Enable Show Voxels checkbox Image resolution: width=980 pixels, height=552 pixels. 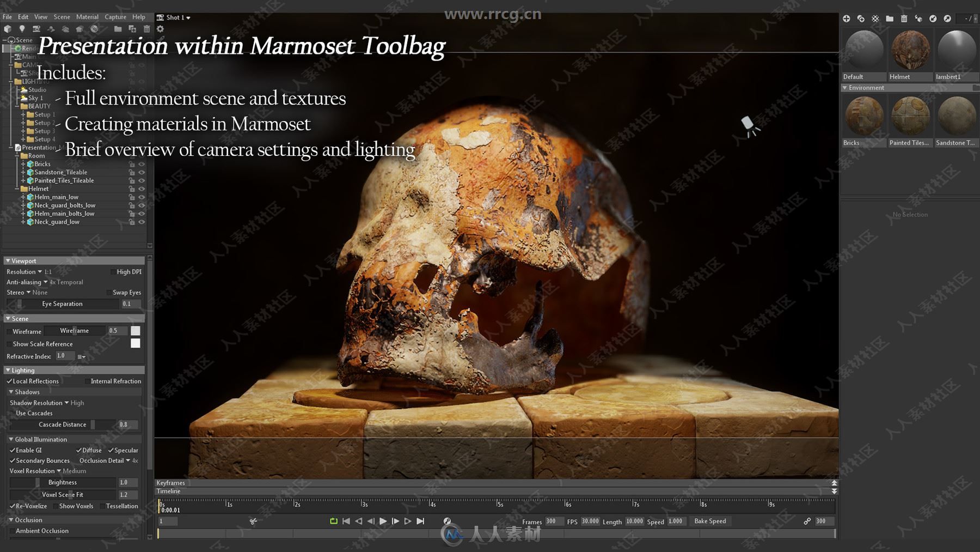tap(56, 506)
